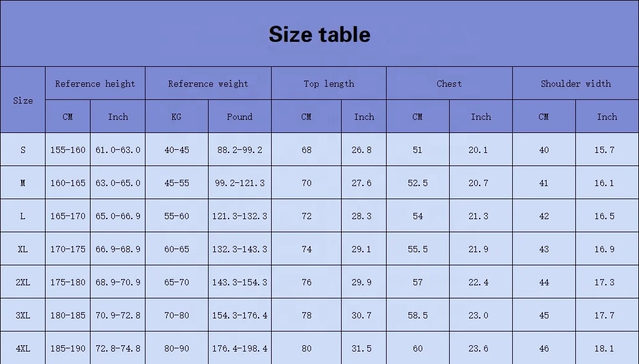Select the KG sub-header

click(176, 117)
